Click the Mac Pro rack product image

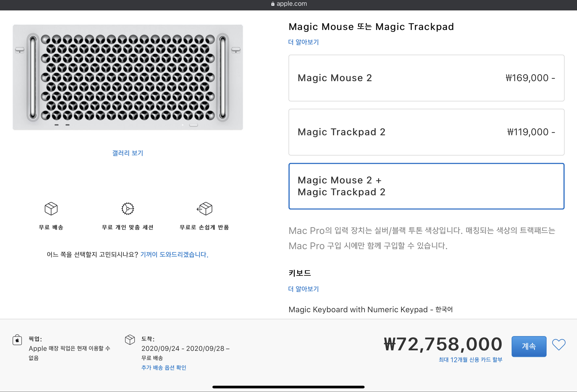(128, 77)
